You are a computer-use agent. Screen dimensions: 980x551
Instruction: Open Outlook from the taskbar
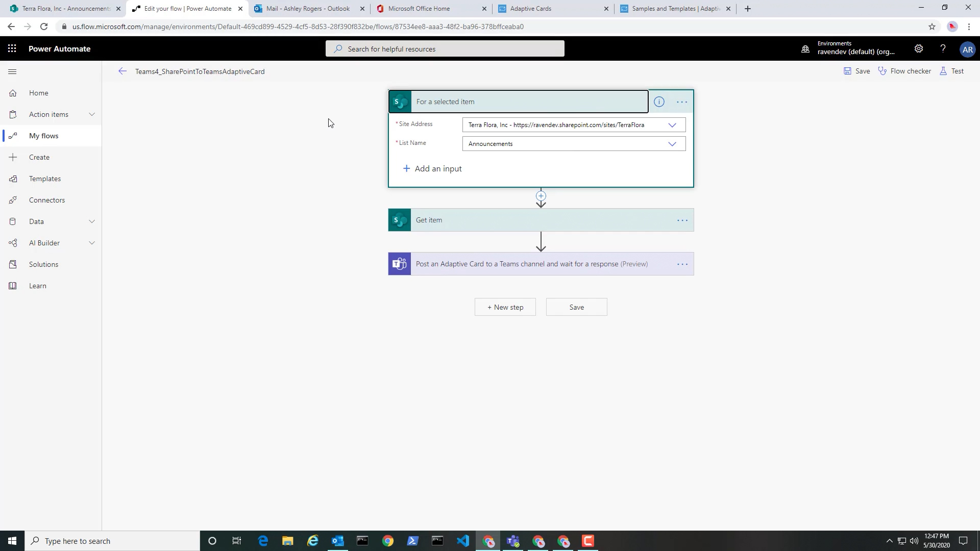(338, 541)
